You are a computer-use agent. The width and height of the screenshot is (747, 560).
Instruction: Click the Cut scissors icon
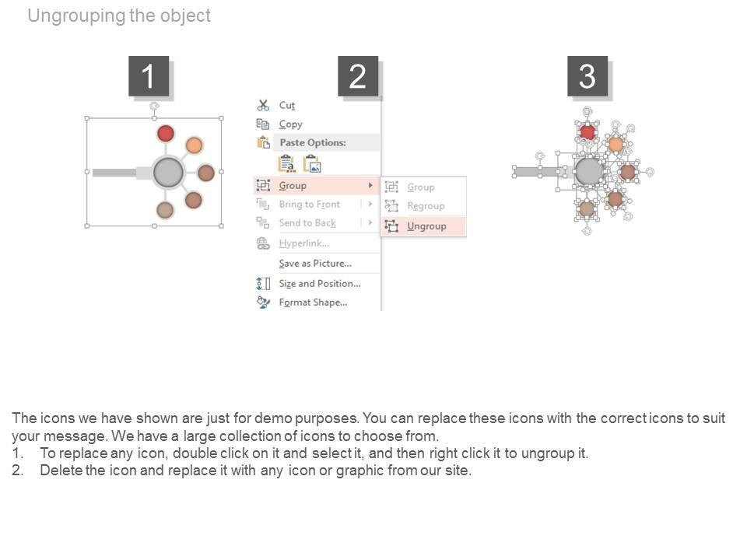click(x=263, y=105)
